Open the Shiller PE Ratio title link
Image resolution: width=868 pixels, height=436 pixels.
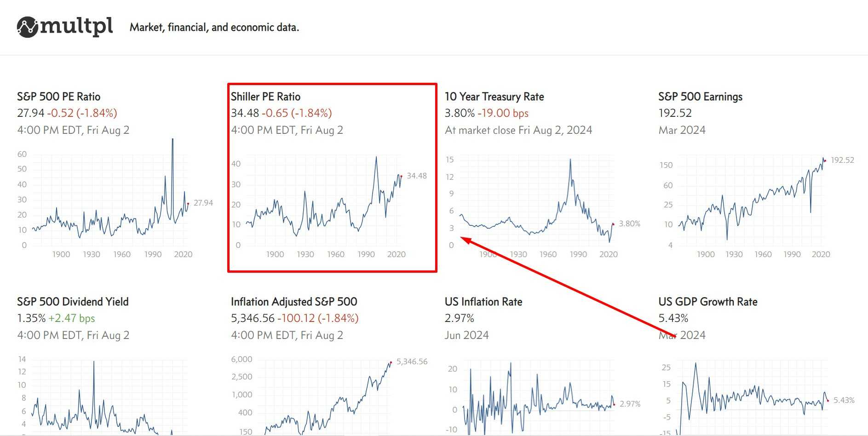pos(265,97)
